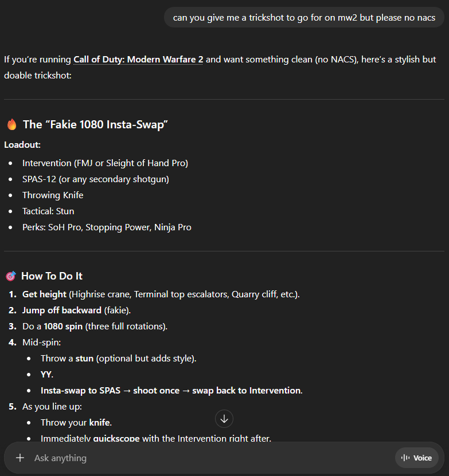Click step 'Do a 1080 spin'
This screenshot has height=476, width=449.
pos(95,326)
